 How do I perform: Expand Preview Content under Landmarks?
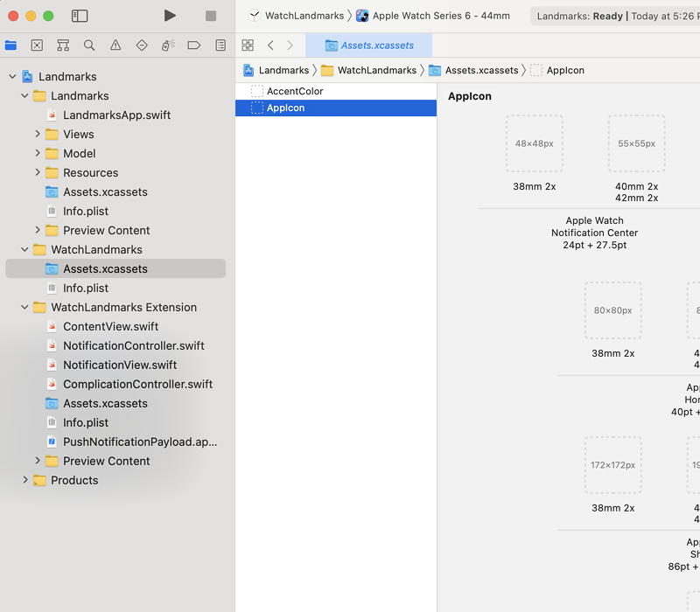click(x=38, y=230)
